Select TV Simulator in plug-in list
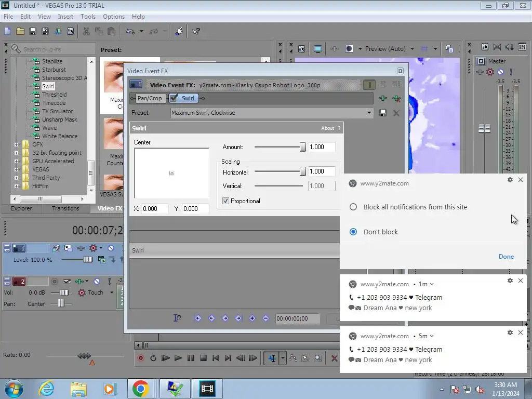The width and height of the screenshot is (532, 399). pyautogui.click(x=57, y=111)
